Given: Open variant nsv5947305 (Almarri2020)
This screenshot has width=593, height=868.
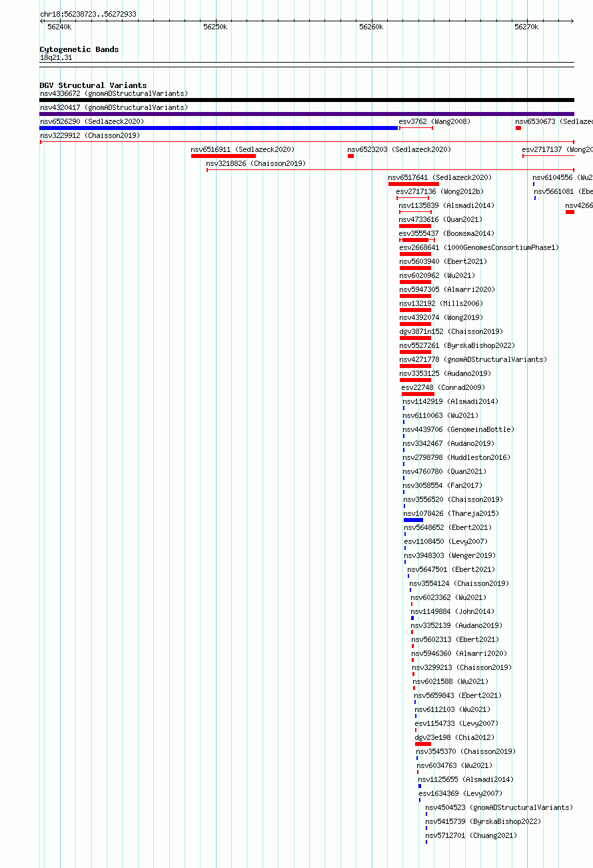Looking at the screenshot, I should pyautogui.click(x=447, y=289).
